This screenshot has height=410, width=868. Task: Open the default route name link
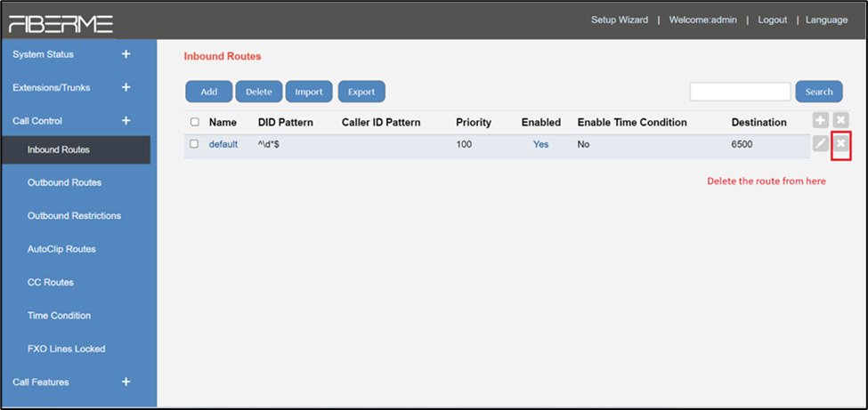click(x=223, y=144)
